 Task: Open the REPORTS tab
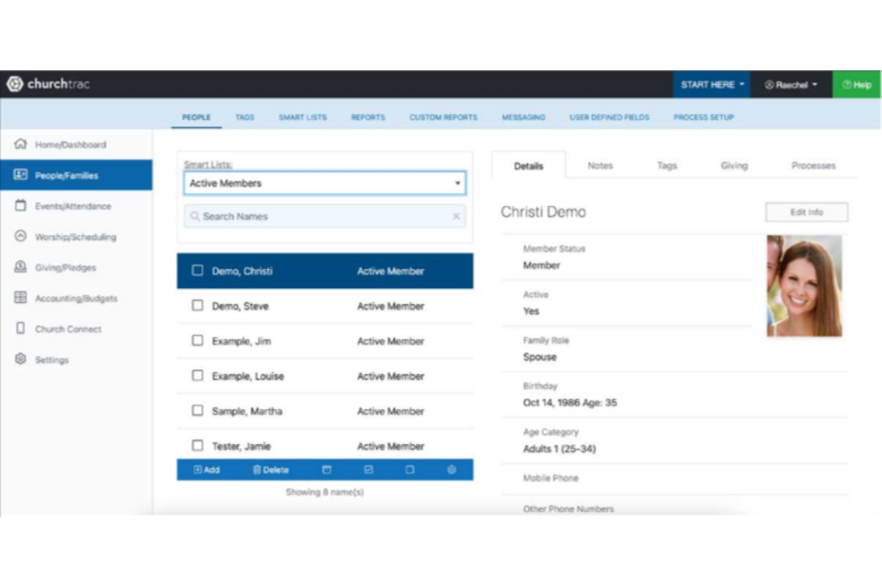click(x=368, y=117)
